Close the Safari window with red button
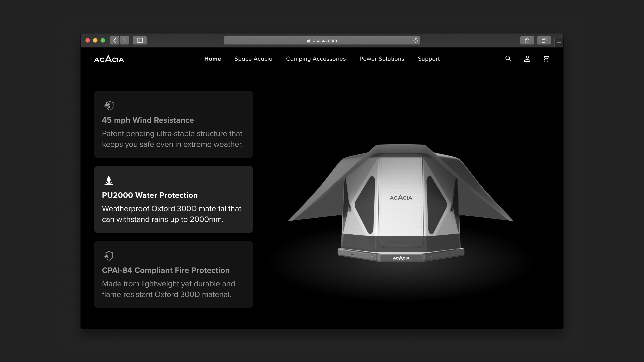644x362 pixels. 88,40
